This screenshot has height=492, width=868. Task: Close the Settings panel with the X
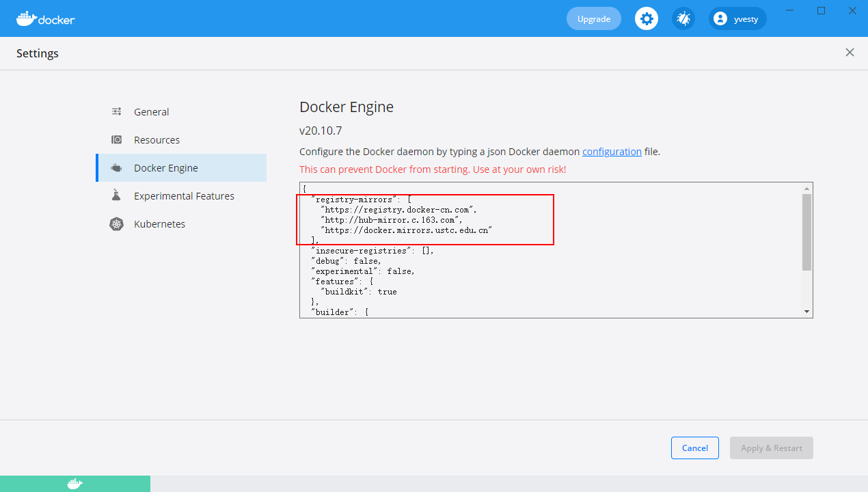pyautogui.click(x=850, y=52)
